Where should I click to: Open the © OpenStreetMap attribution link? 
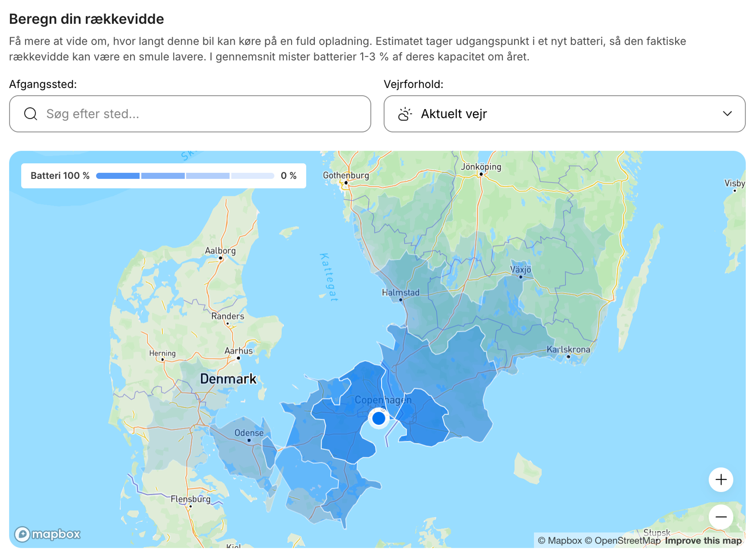622,541
